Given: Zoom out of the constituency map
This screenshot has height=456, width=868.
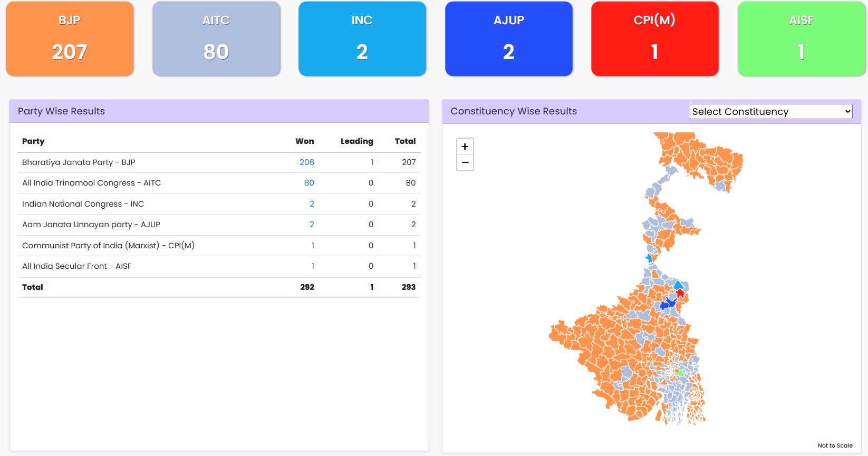Looking at the screenshot, I should pos(465,163).
